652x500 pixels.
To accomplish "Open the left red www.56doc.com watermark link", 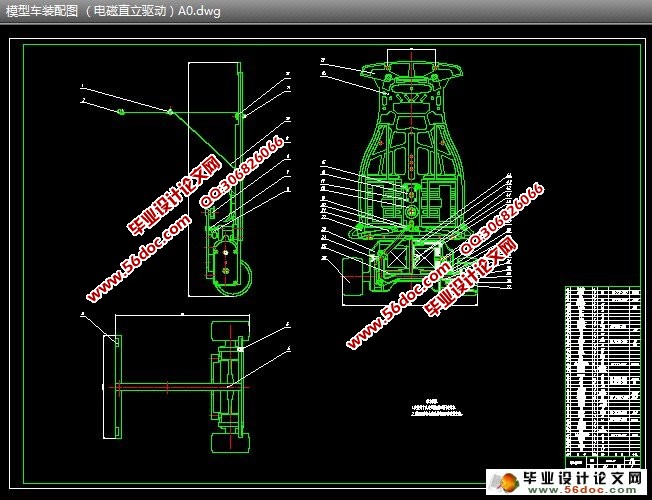I will pos(138,262).
